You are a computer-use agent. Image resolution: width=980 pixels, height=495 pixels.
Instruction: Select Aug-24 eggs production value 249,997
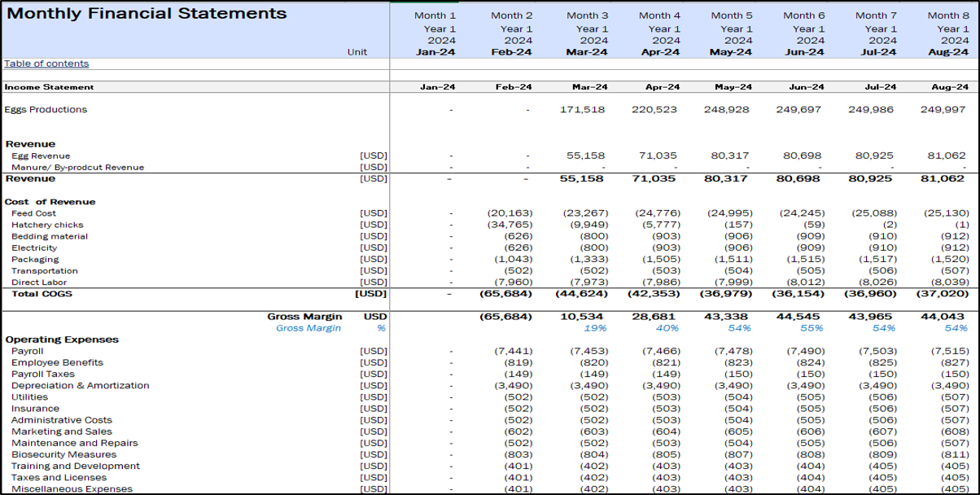tap(945, 110)
